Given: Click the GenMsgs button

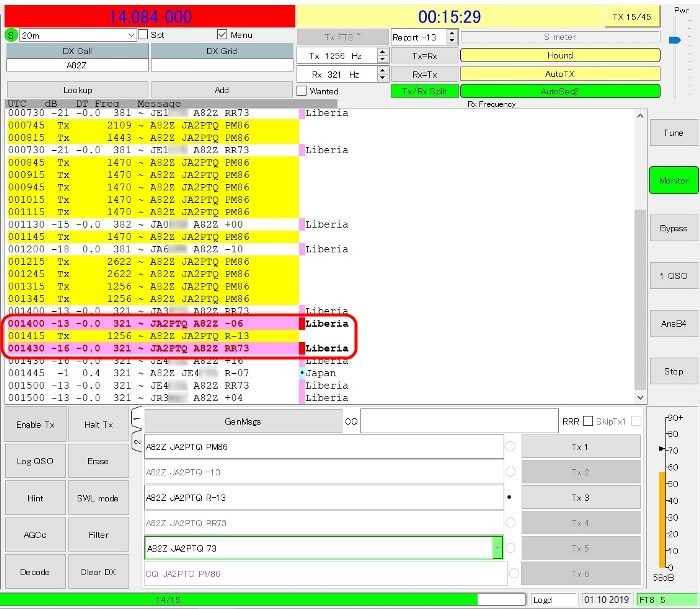Looking at the screenshot, I should coord(243,421).
